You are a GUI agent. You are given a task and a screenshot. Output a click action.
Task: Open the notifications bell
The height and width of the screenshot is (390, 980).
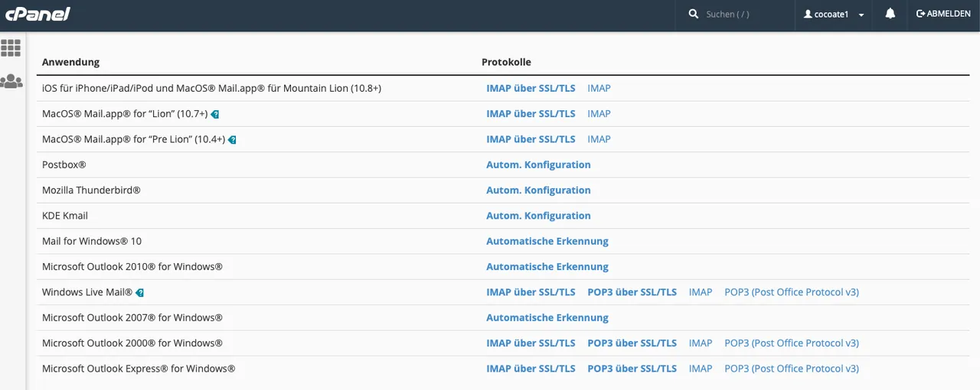[x=890, y=14]
